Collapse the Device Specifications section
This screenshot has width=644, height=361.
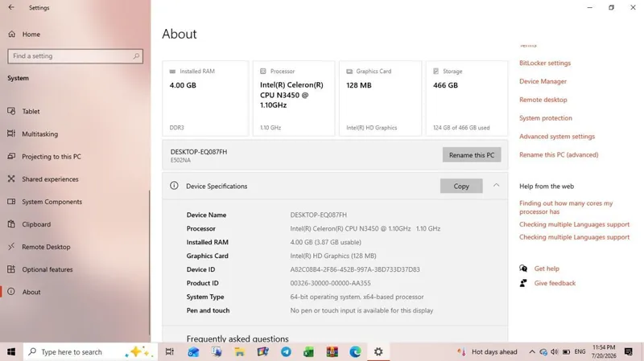tap(496, 186)
